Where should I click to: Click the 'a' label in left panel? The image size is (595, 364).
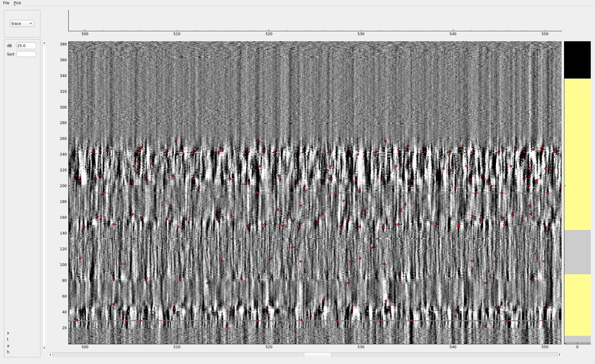point(8,346)
